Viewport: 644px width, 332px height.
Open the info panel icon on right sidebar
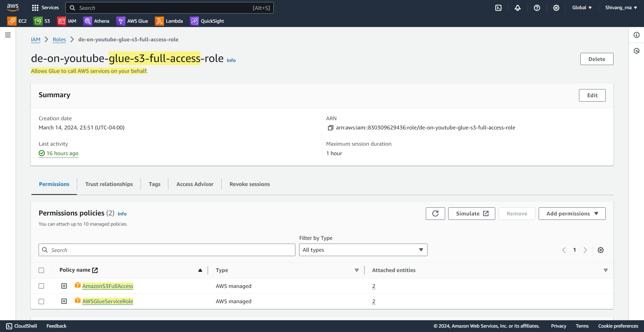pos(637,35)
